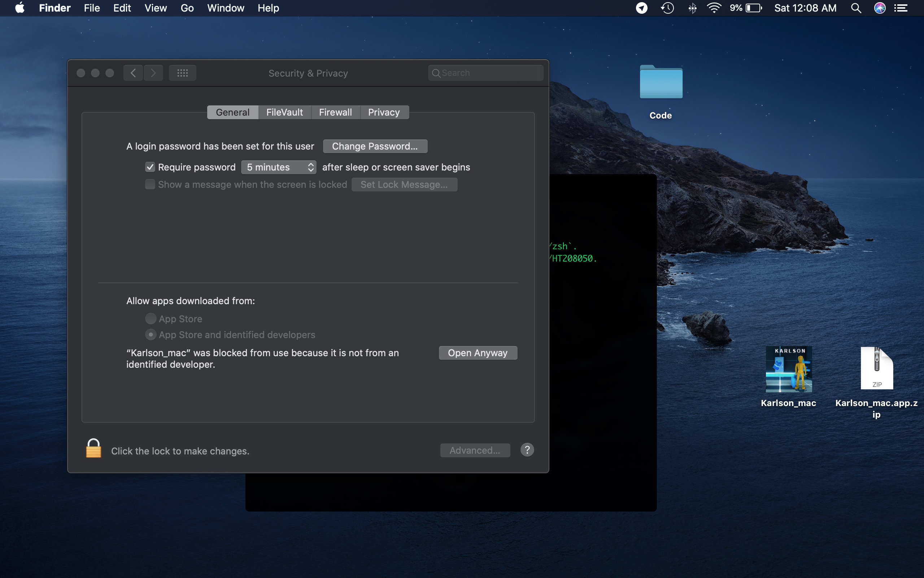Open the 5 minutes password delay dropdown
Screen dimensions: 924x578
[279, 167]
